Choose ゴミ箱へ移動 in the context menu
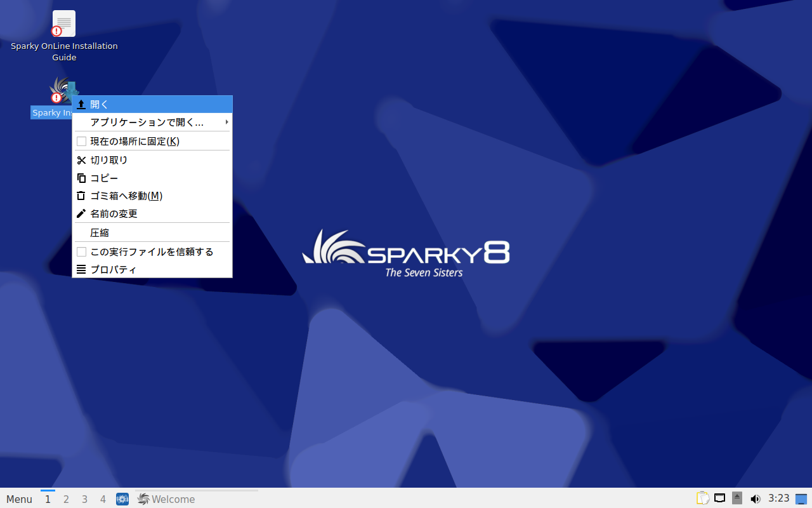Image resolution: width=812 pixels, height=508 pixels. [152, 196]
